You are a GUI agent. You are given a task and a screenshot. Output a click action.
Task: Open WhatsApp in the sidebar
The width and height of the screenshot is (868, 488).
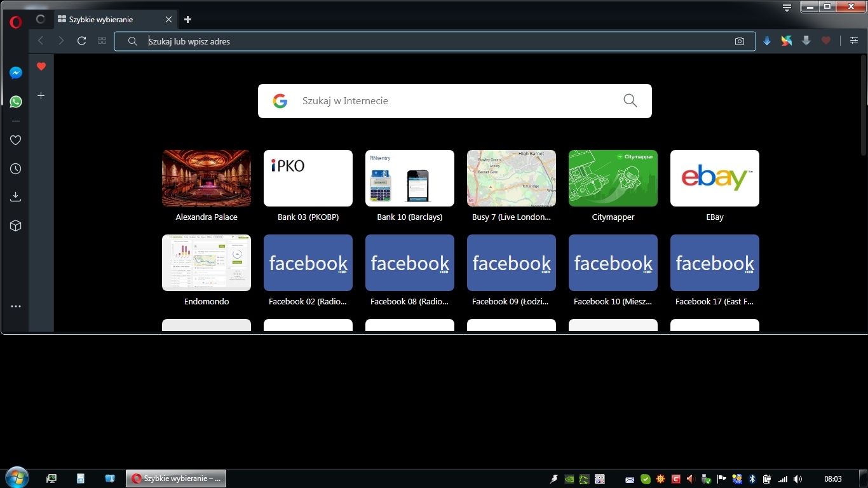[x=16, y=102]
